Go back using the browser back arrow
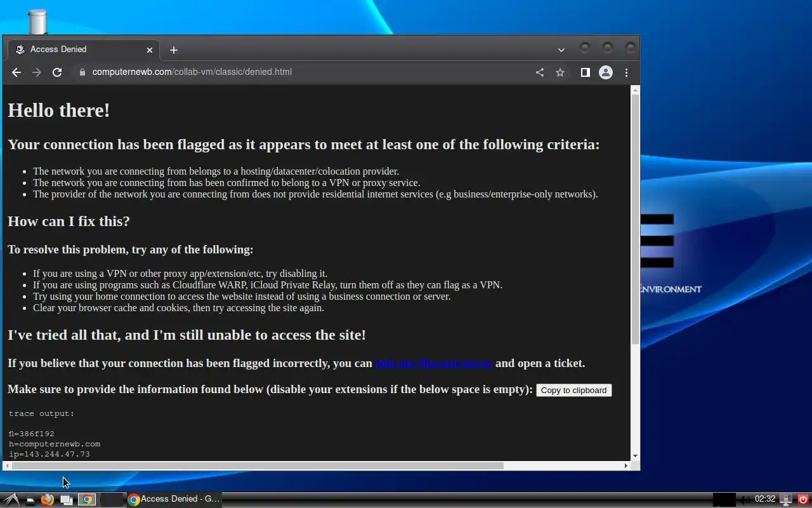 16,72
